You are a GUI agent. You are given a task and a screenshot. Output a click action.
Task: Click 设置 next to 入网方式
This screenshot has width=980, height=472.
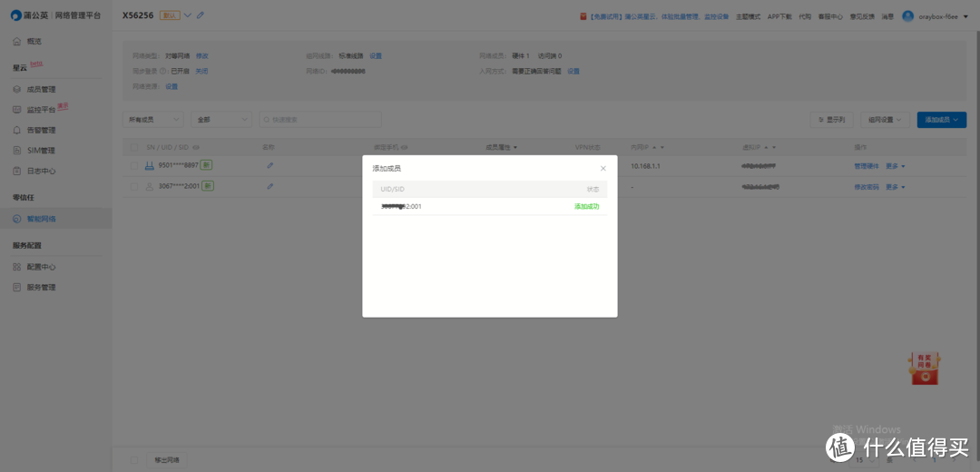pyautogui.click(x=573, y=72)
